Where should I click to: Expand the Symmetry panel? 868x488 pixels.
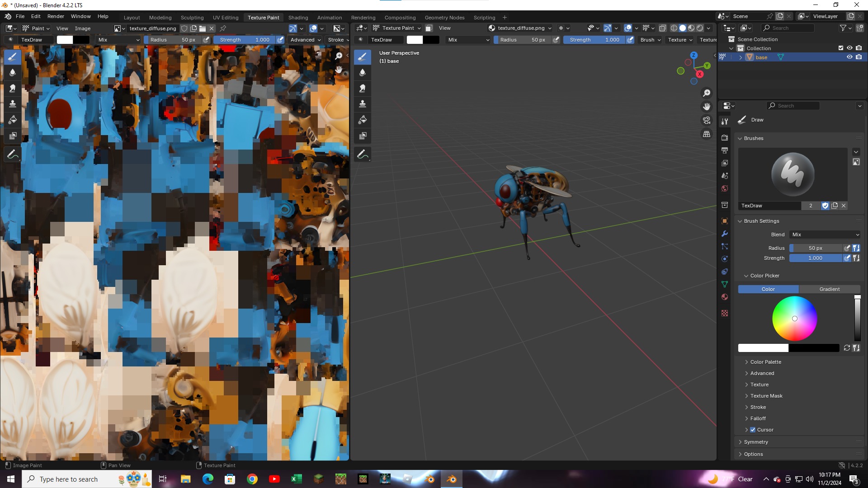[x=755, y=442]
